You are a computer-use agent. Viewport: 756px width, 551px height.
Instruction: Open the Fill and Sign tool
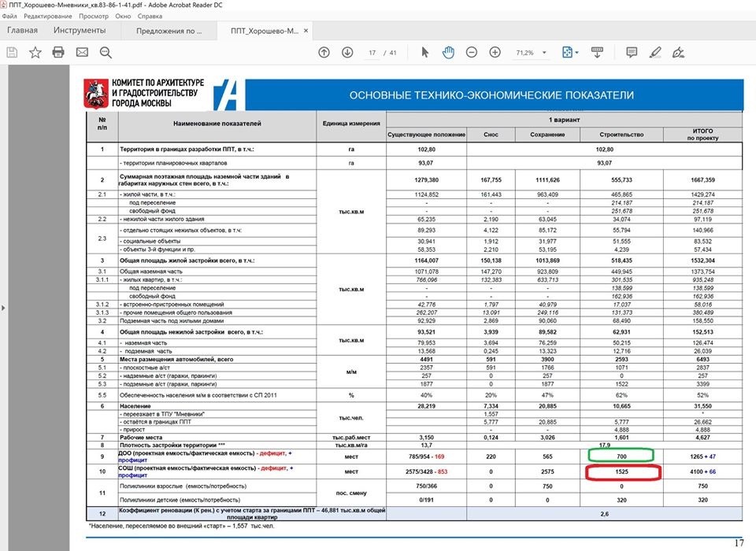[x=678, y=52]
